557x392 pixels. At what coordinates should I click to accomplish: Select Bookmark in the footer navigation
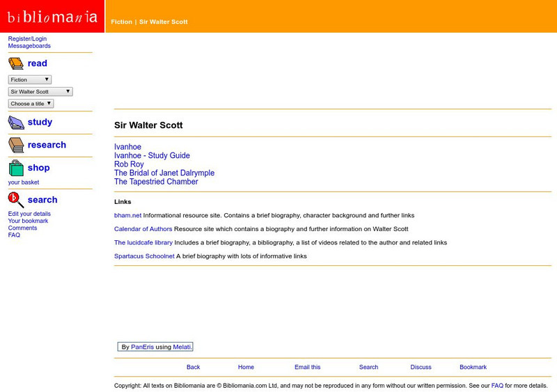coord(473,367)
